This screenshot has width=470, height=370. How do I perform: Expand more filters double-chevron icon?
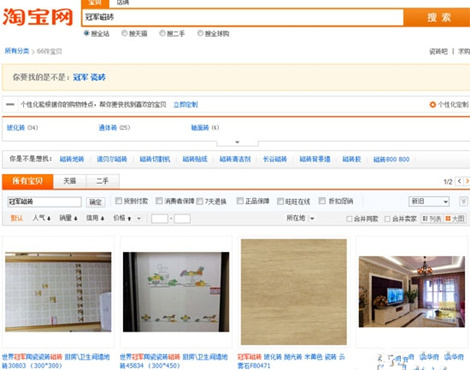pyautogui.click(x=463, y=201)
